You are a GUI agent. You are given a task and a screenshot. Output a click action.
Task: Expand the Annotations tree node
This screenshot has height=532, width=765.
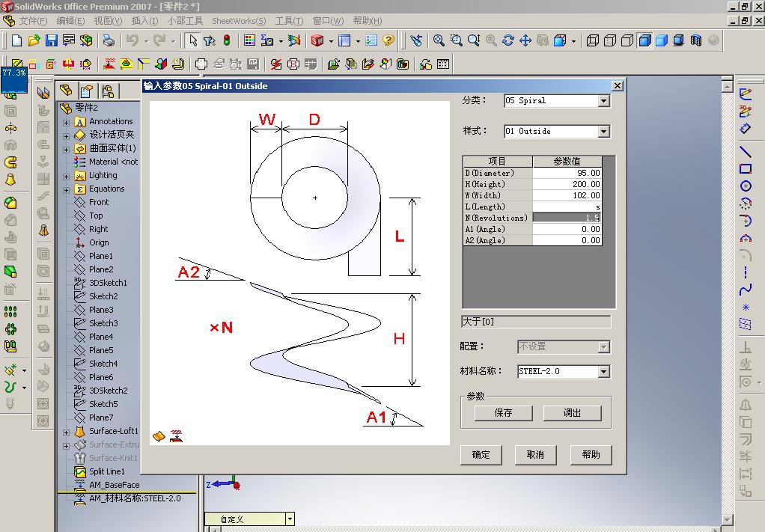[x=67, y=123]
